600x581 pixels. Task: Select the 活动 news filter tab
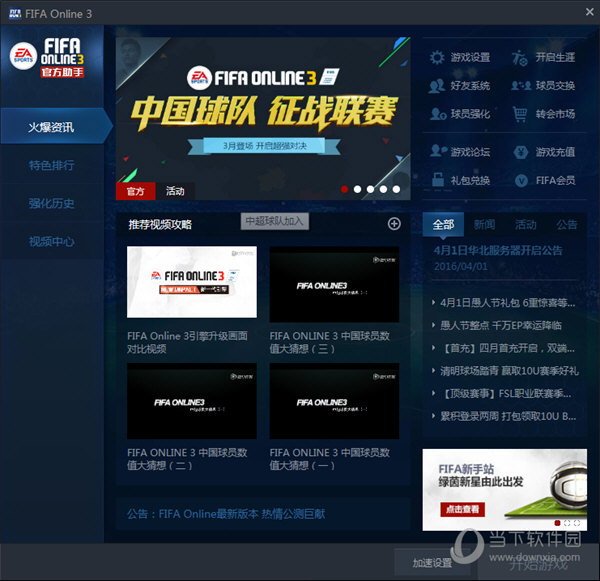click(526, 224)
